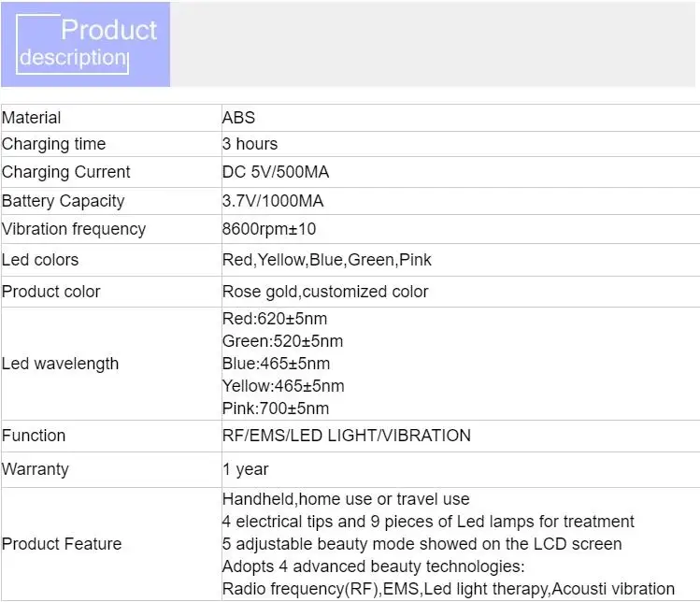The width and height of the screenshot is (700, 602).
Task: Select the Material label cell
Action: 32,118
